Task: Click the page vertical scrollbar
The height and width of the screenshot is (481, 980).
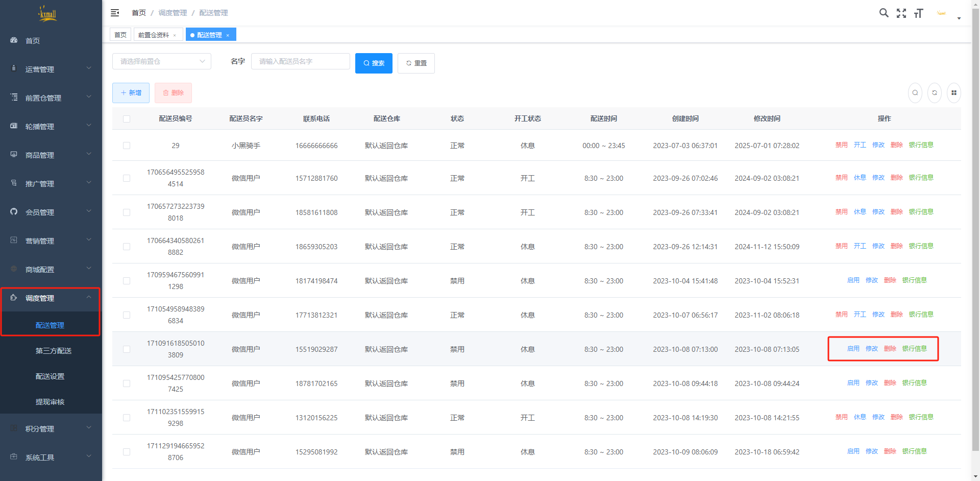Action: click(x=975, y=230)
